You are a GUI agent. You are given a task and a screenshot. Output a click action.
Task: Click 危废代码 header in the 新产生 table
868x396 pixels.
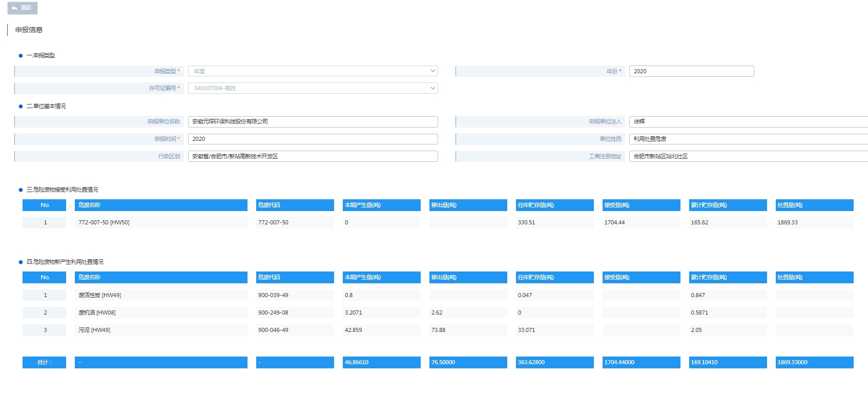pyautogui.click(x=295, y=278)
